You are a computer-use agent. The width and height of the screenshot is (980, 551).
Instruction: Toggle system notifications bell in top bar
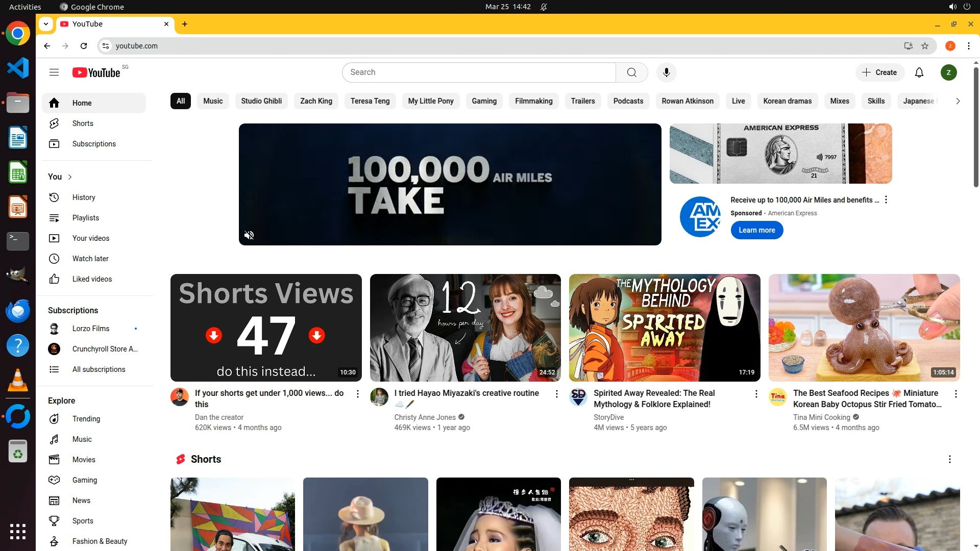pyautogui.click(x=544, y=7)
